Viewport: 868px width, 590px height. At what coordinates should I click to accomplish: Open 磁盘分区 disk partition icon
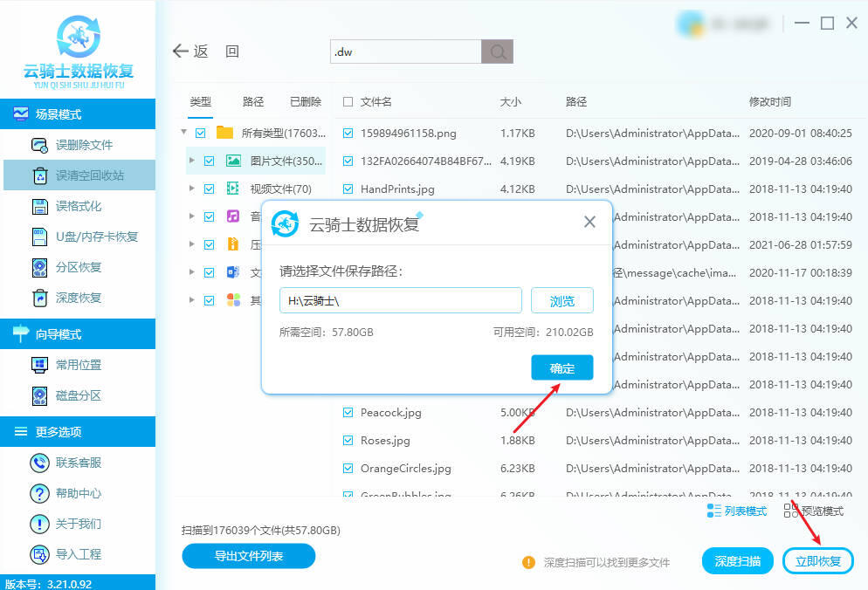coord(40,395)
